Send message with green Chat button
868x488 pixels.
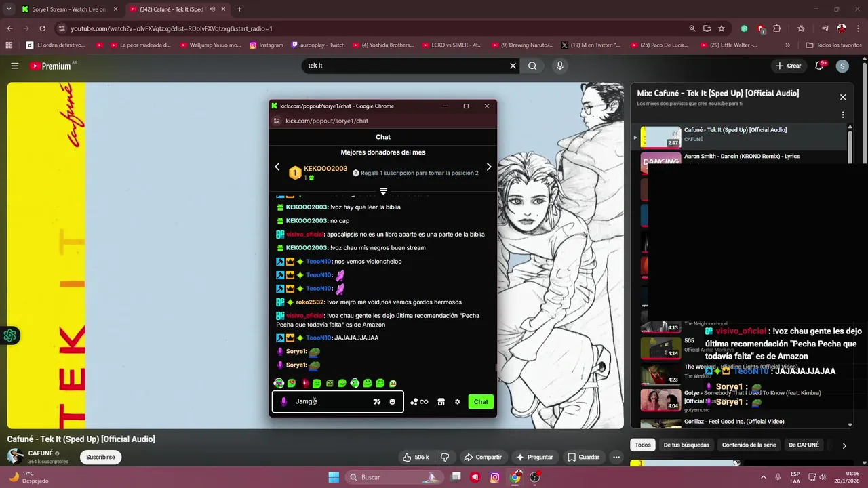click(481, 402)
